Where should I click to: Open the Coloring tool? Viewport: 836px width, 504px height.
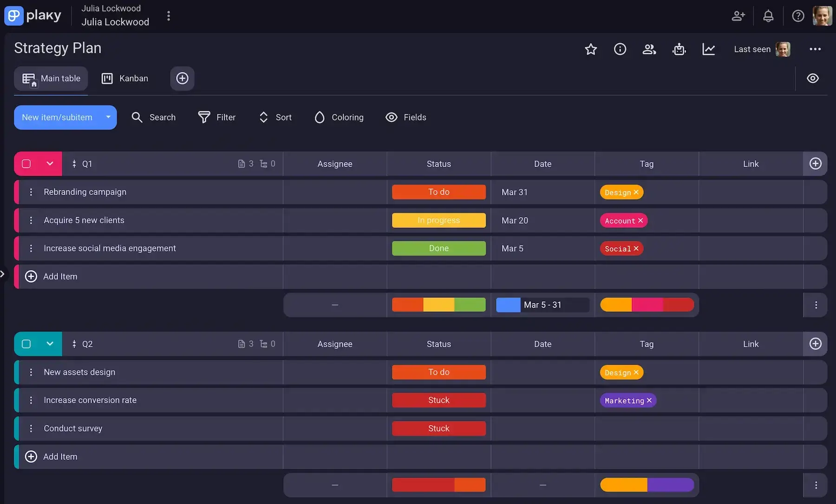(339, 117)
